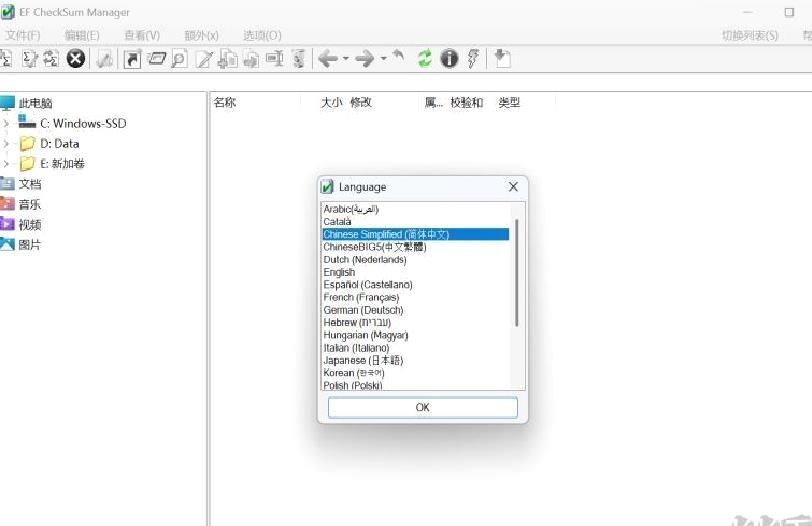Select D: Data drive in tree

click(60, 143)
